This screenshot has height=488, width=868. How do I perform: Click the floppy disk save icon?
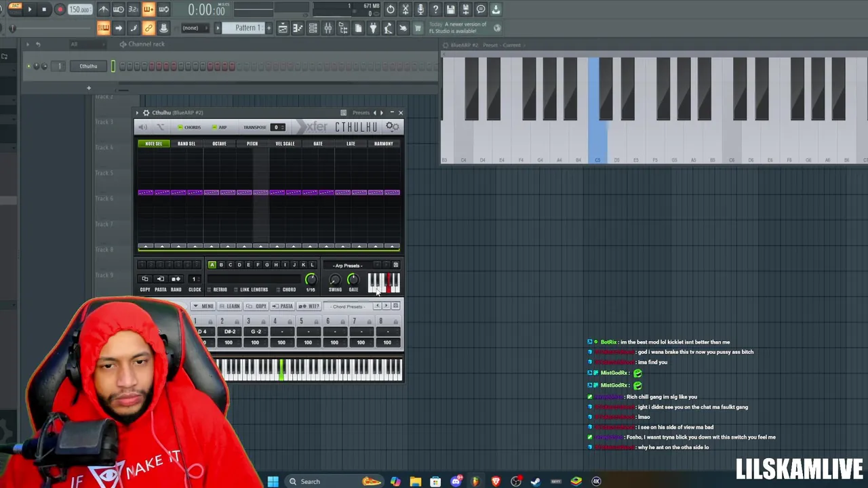point(450,9)
